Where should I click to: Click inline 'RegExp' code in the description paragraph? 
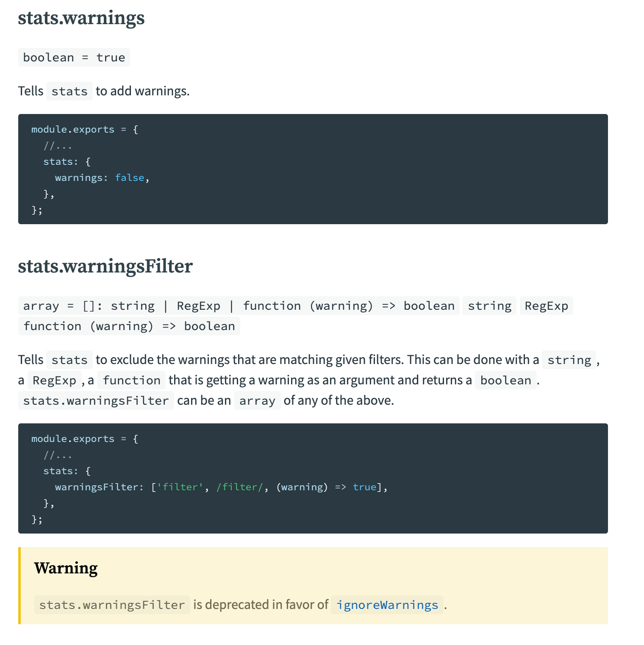[54, 381]
